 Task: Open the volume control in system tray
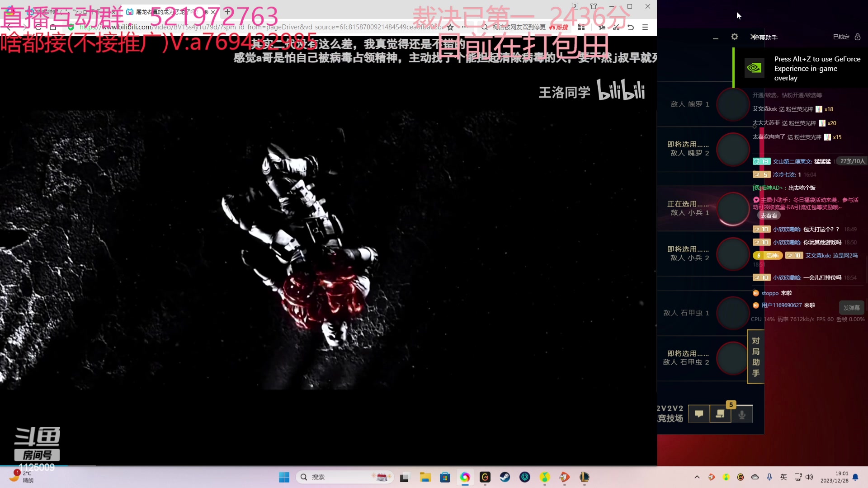click(809, 477)
